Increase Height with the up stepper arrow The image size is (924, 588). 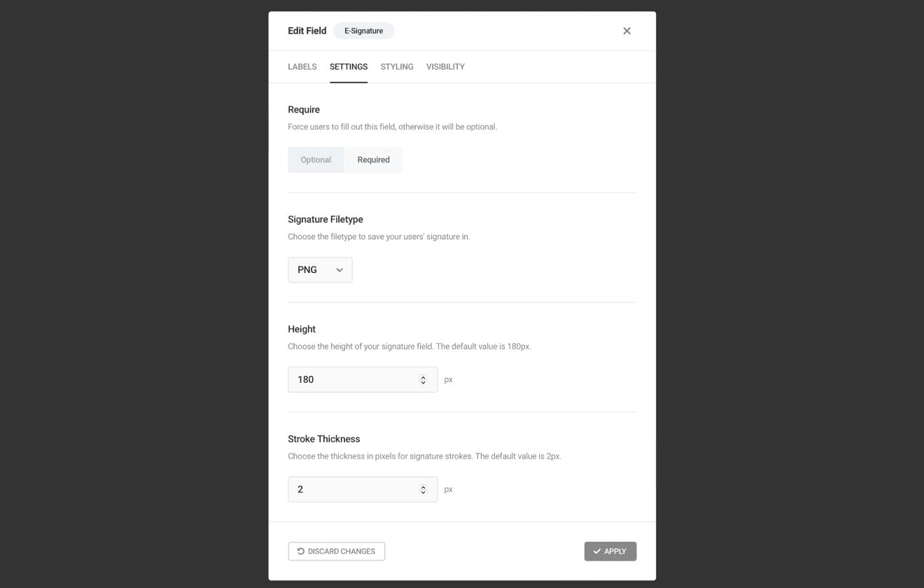pos(423,377)
